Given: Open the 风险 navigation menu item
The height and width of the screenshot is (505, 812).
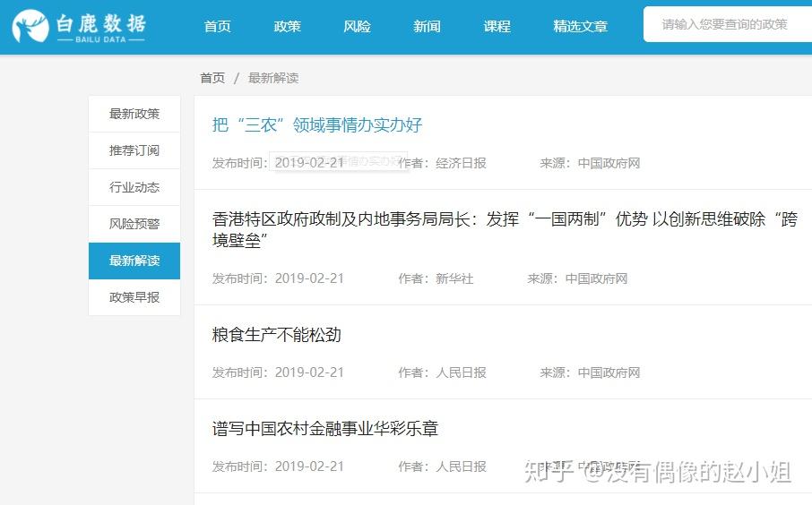Looking at the screenshot, I should (x=358, y=26).
